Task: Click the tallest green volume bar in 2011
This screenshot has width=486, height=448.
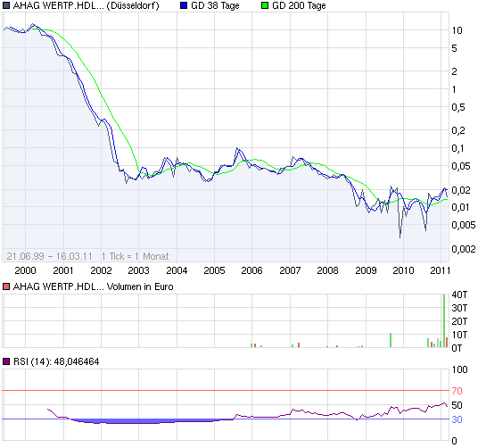Action: pyautogui.click(x=444, y=320)
